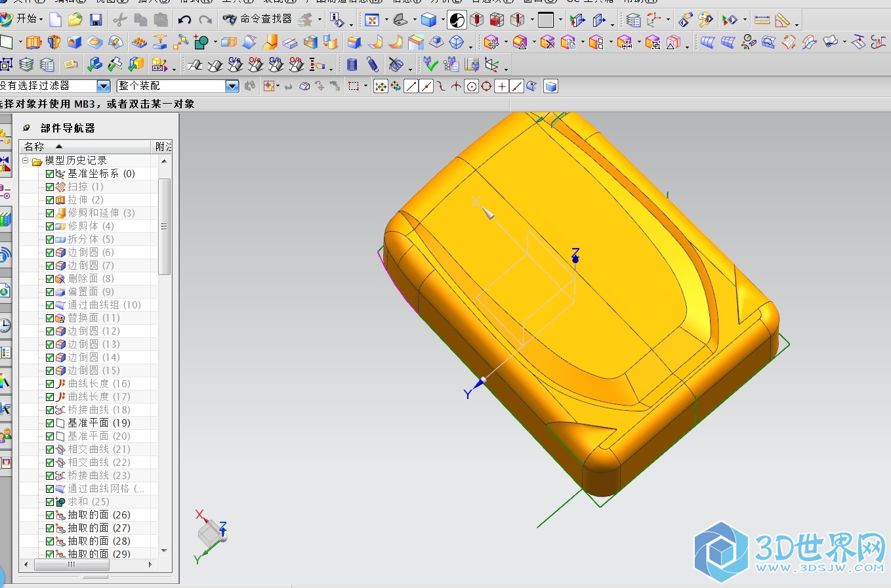
Task: Click the 附注 column header
Action: coord(163,146)
